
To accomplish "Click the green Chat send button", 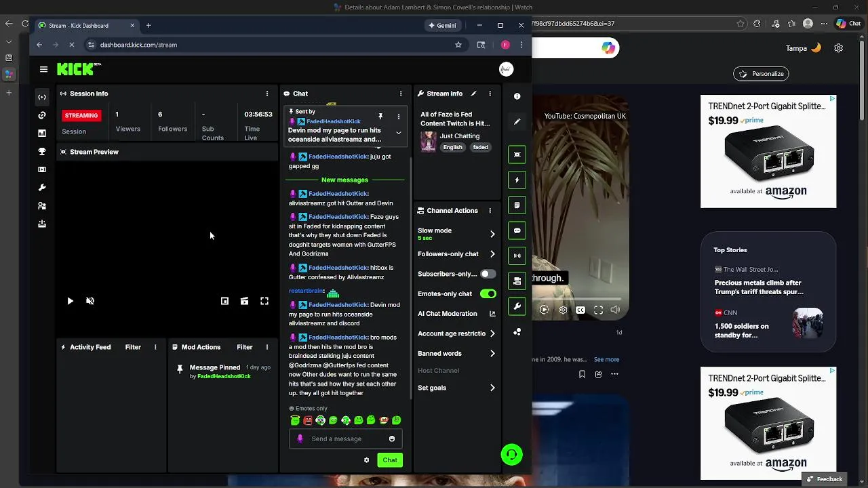I will (390, 460).
